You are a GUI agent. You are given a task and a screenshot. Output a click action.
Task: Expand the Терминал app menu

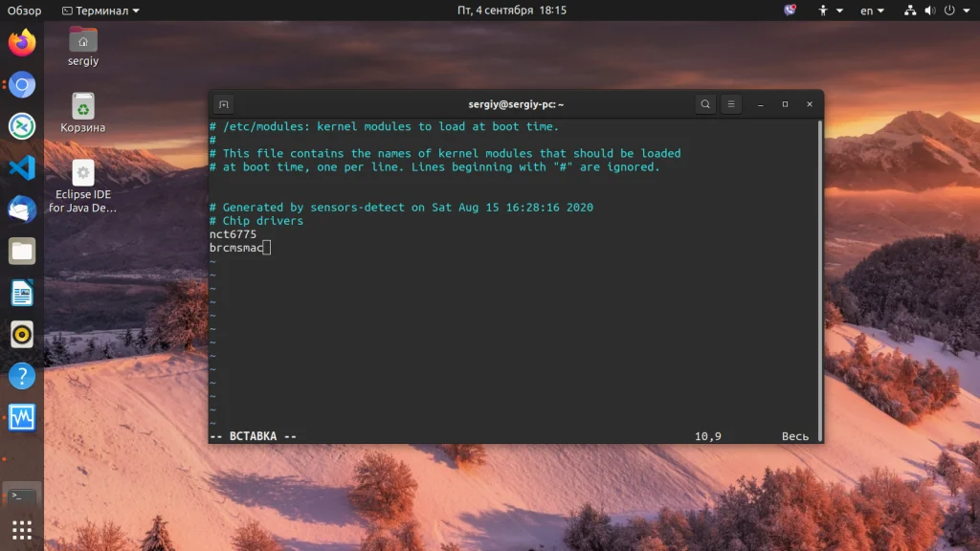tap(101, 11)
